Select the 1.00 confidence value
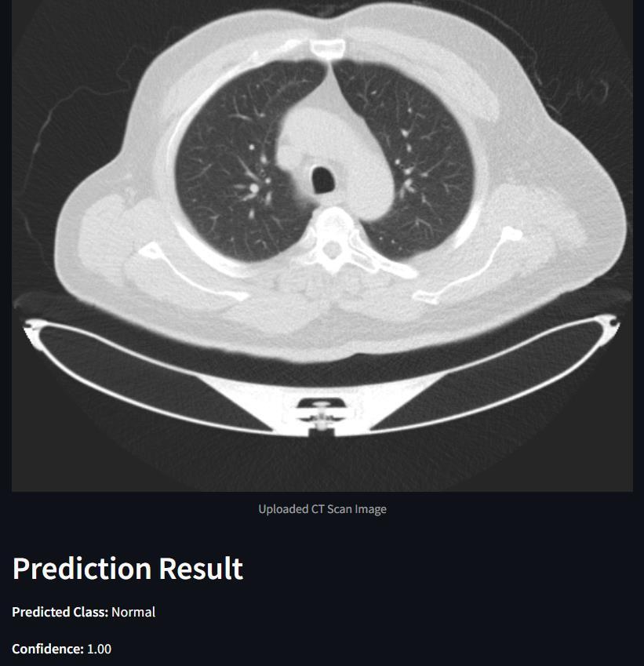The height and width of the screenshot is (666, 644). (100, 649)
